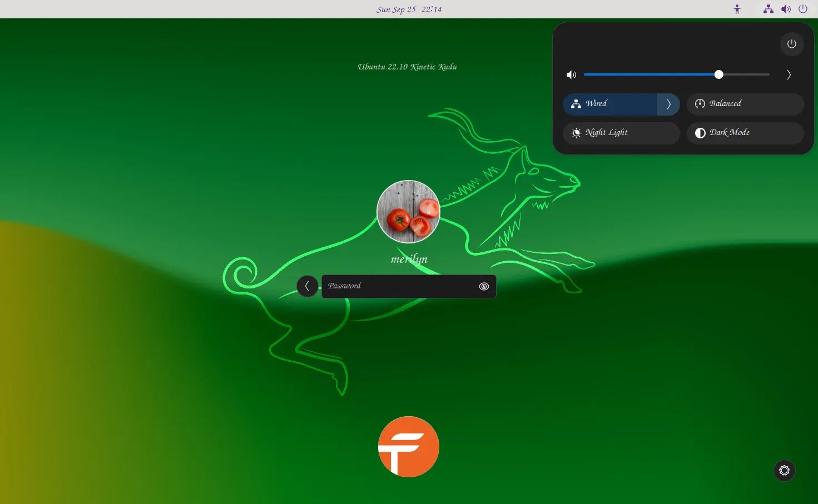This screenshot has height=504, width=818.
Task: Select the user merilyn
Action: point(408,212)
